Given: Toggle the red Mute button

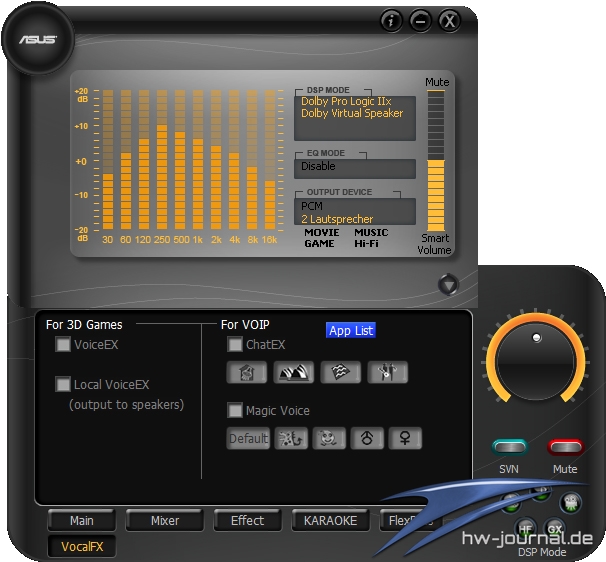Looking at the screenshot, I should coord(565,447).
